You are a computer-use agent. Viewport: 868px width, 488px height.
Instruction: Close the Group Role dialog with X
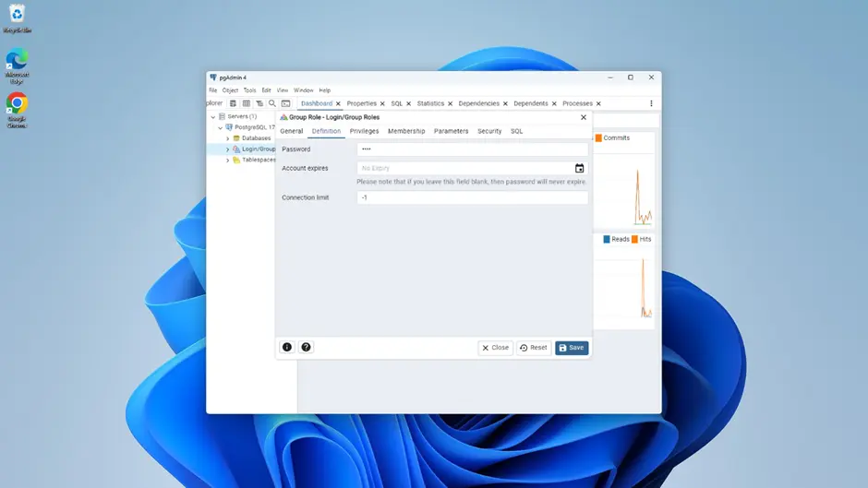(584, 117)
